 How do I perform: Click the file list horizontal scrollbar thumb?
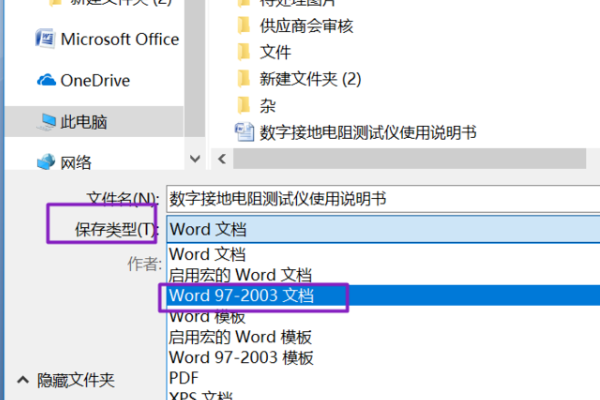pyautogui.click(x=409, y=158)
